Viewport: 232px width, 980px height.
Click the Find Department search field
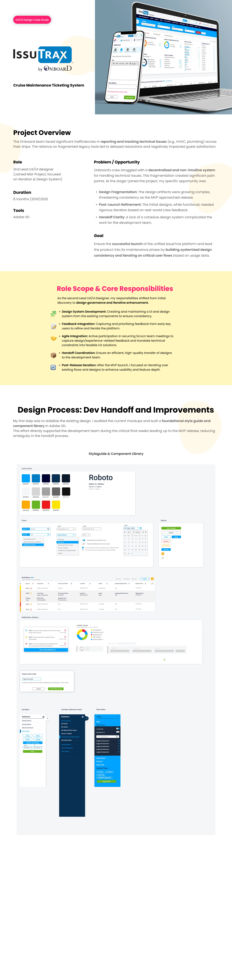108,736
